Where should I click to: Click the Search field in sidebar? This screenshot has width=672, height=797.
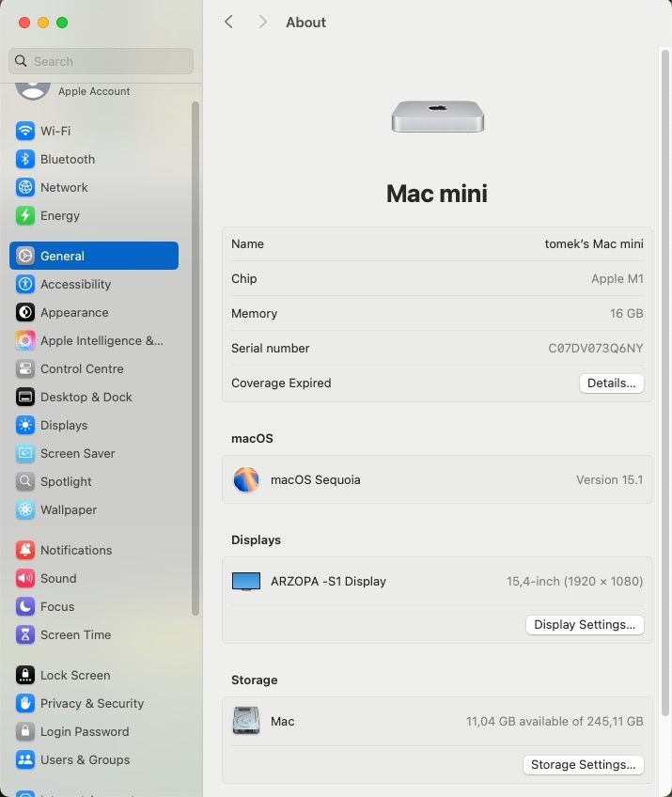[x=101, y=61]
